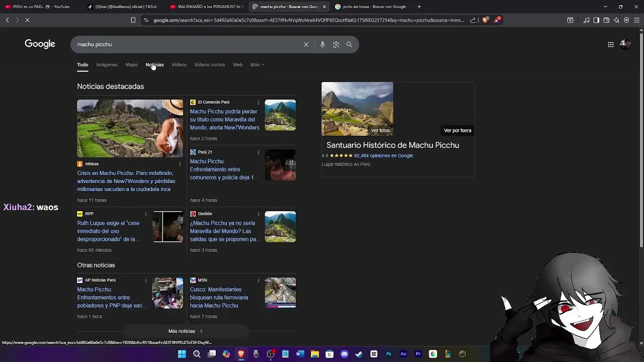Open RPP Ruth Luque headline
644x362 pixels.
(x=109, y=231)
